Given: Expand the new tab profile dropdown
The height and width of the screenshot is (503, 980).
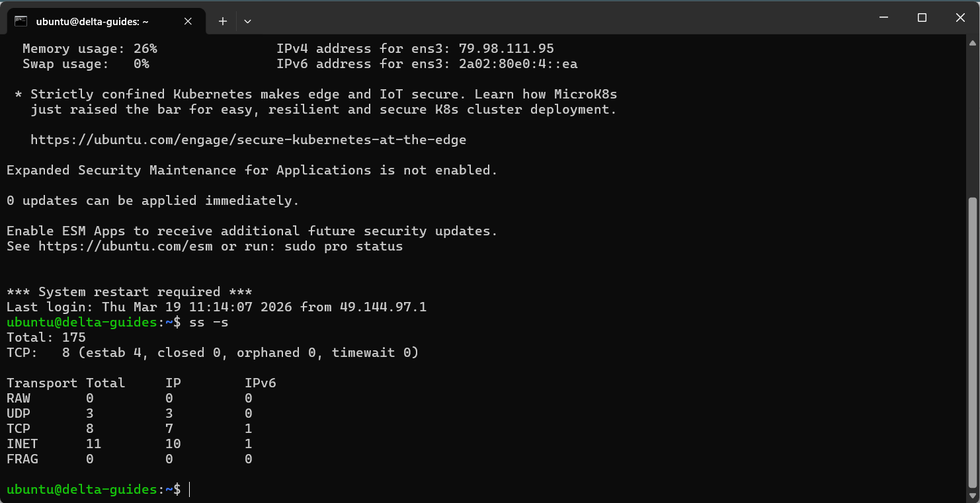Looking at the screenshot, I should [247, 21].
